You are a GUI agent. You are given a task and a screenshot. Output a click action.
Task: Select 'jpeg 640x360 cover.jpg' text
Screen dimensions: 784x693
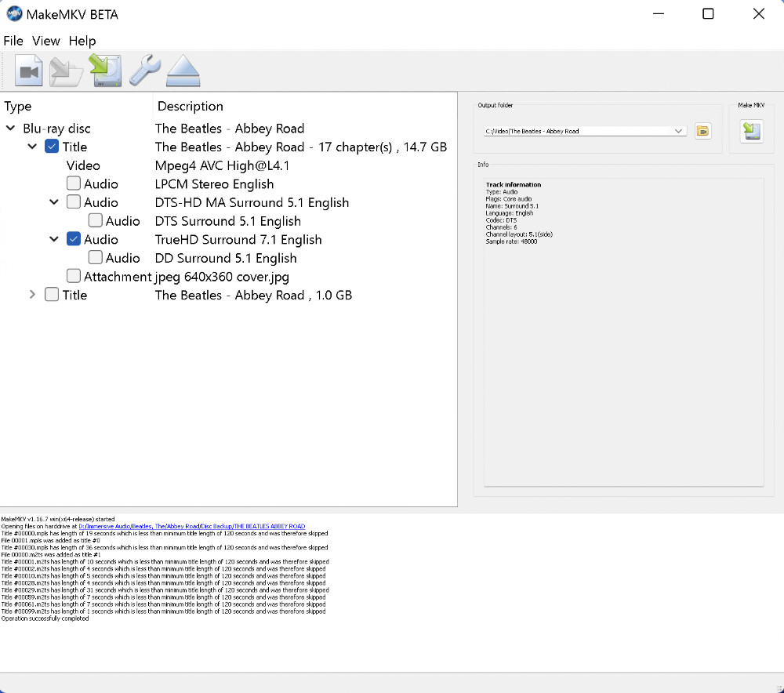[x=222, y=277]
